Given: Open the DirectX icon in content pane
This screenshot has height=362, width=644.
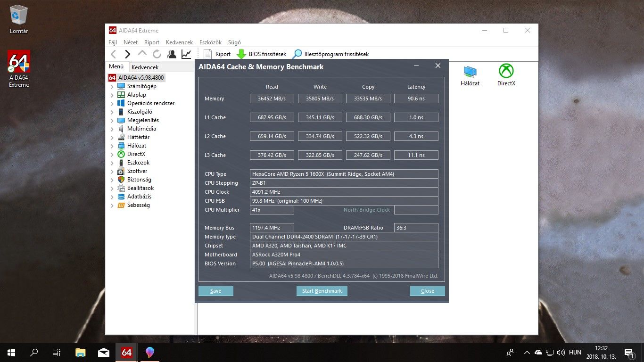Looking at the screenshot, I should [x=506, y=75].
